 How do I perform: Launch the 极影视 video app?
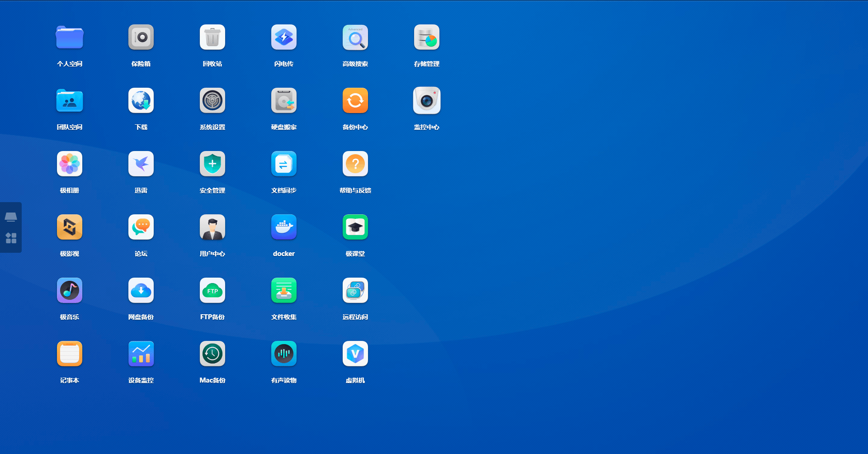click(70, 227)
